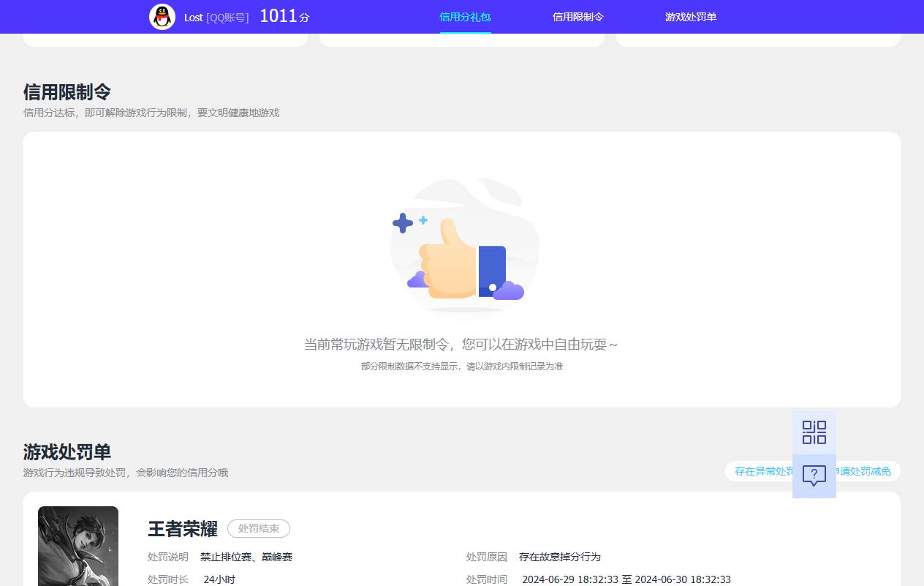Viewport: 924px width, 586px height.
Task: Click the 当前常玩游戏暂无限制令 message
Action: point(461,344)
